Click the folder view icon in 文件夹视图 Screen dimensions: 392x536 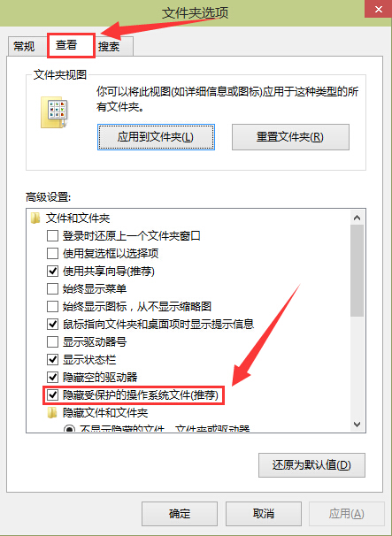[x=54, y=112]
